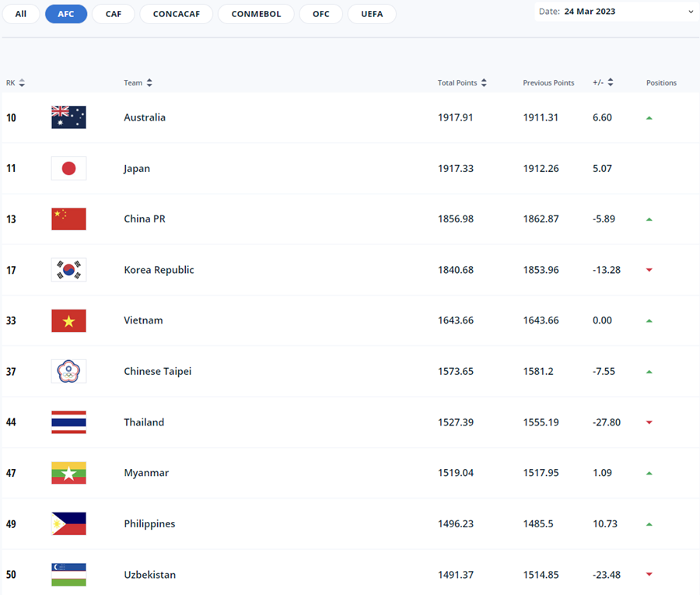
Task: Click the Japan flag icon
Action: (x=68, y=168)
